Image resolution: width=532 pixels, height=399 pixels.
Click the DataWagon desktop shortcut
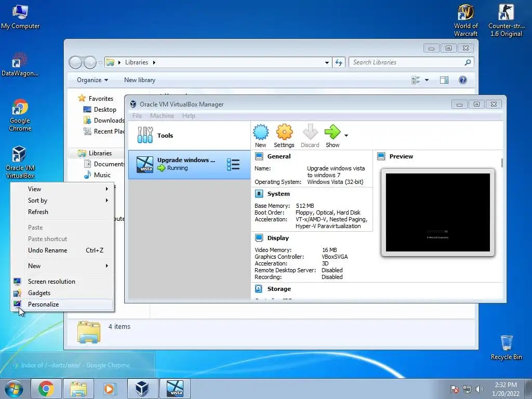[20, 64]
